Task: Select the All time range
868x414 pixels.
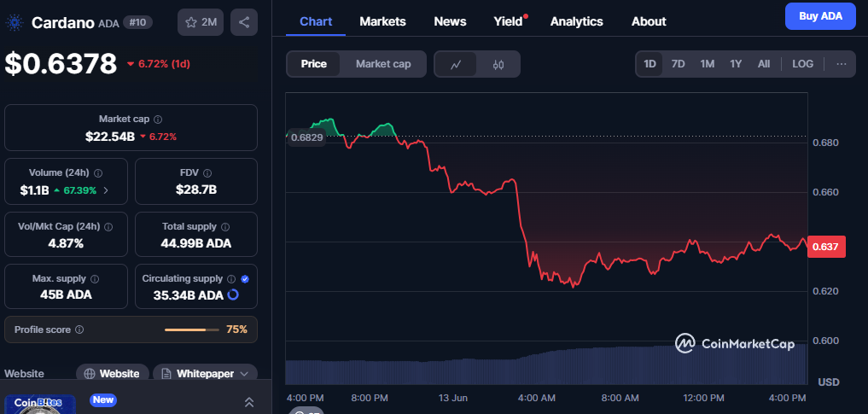Action: pos(764,64)
